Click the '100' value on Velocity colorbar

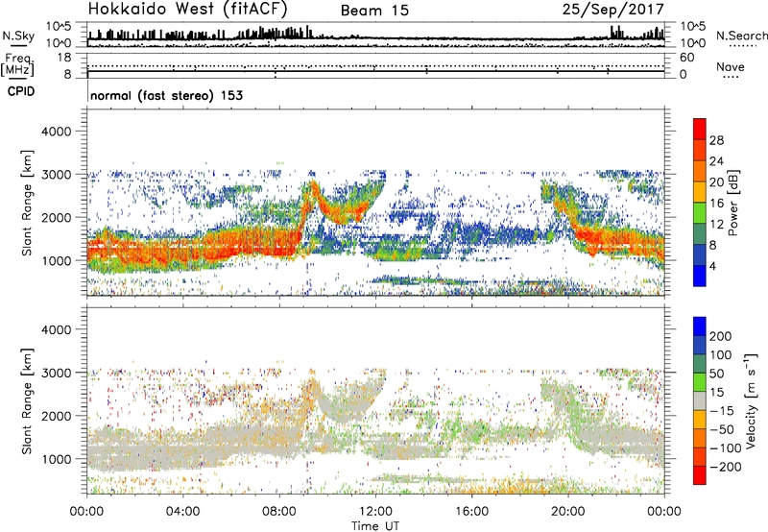(x=721, y=355)
